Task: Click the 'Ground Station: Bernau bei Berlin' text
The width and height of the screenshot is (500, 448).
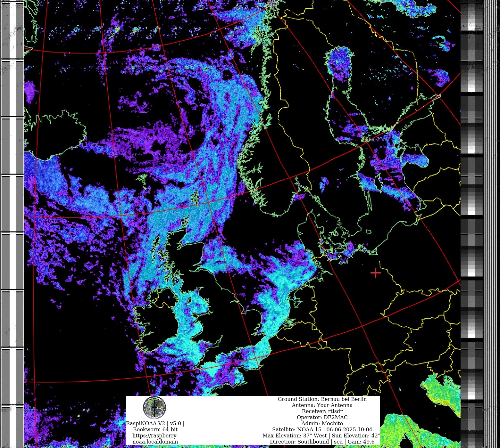Action: point(322,399)
